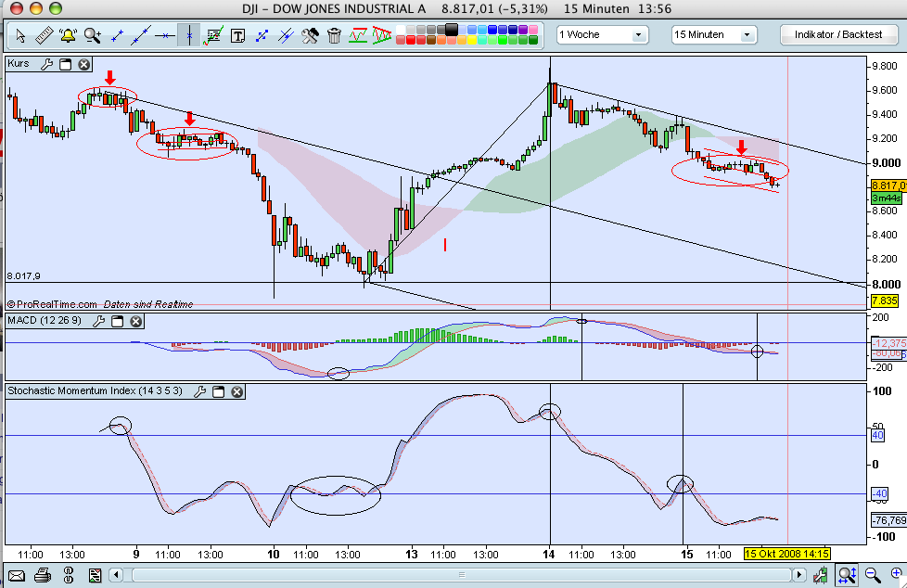Select the arrow pointer tool

(x=20, y=36)
